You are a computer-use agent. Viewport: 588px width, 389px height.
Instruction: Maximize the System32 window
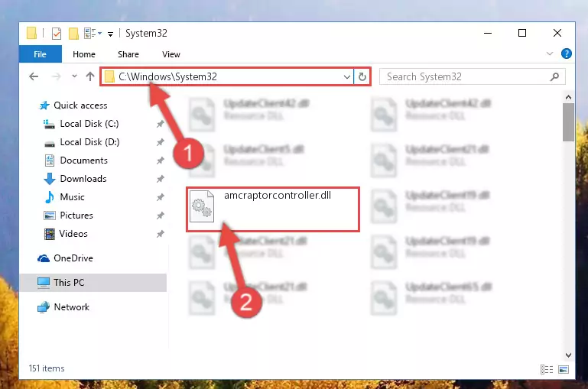tap(522, 33)
